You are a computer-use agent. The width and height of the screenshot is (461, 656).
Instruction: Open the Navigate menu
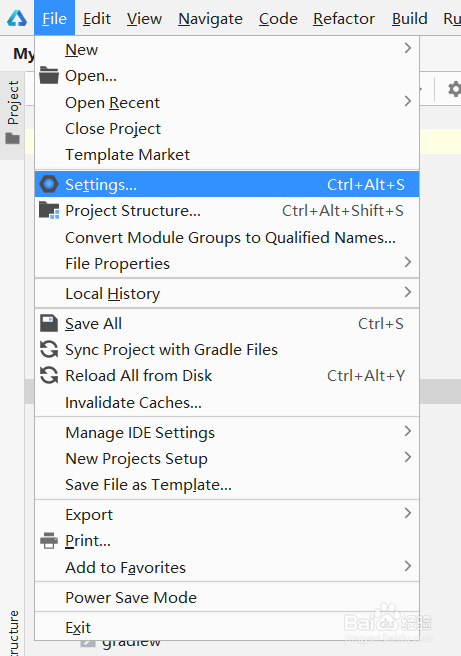click(210, 18)
